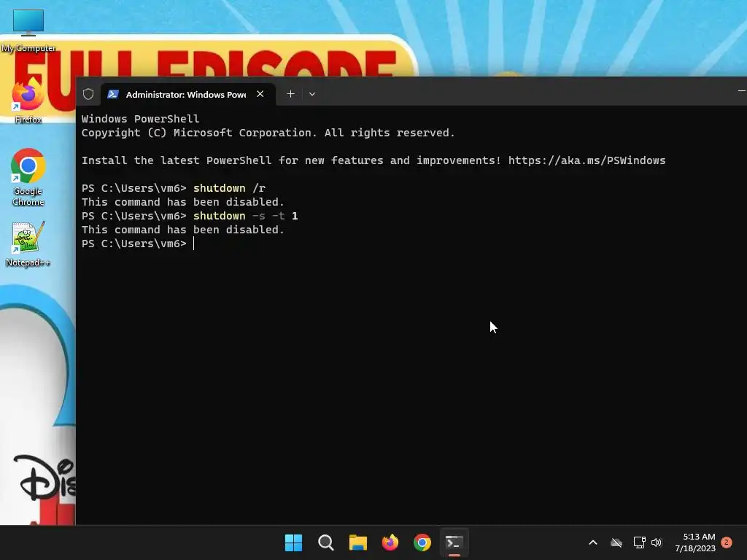This screenshot has width=747, height=560.
Task: Launch Firefox from the taskbar
Action: (x=390, y=542)
